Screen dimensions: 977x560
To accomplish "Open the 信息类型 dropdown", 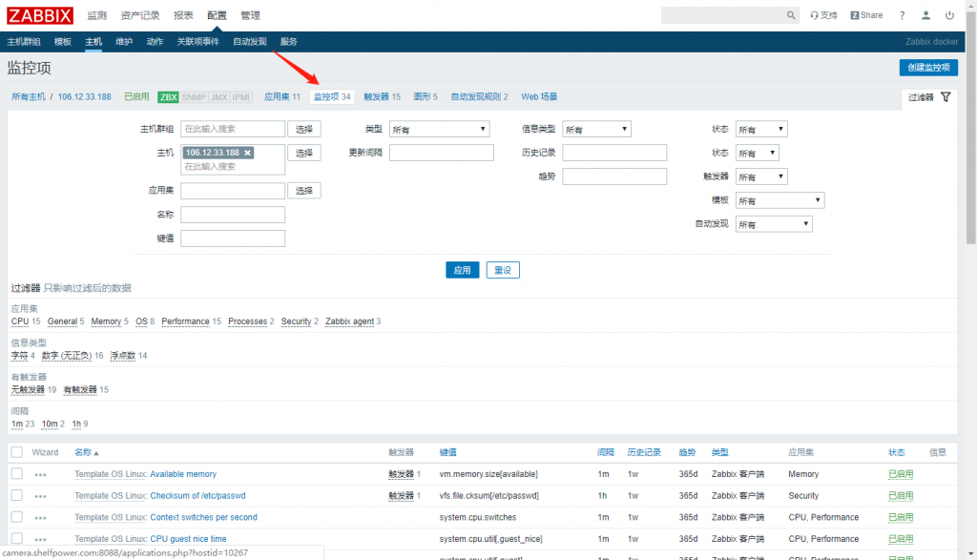I will click(x=596, y=129).
